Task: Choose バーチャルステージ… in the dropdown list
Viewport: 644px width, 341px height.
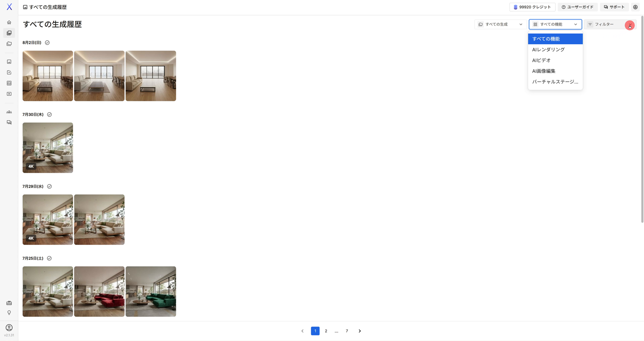Action: [x=555, y=82]
